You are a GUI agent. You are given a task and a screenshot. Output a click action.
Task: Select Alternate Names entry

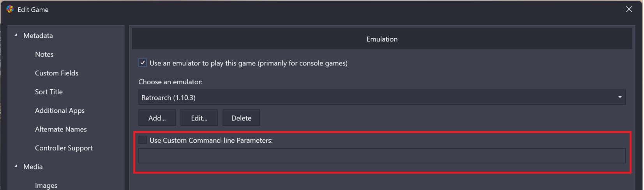61,129
